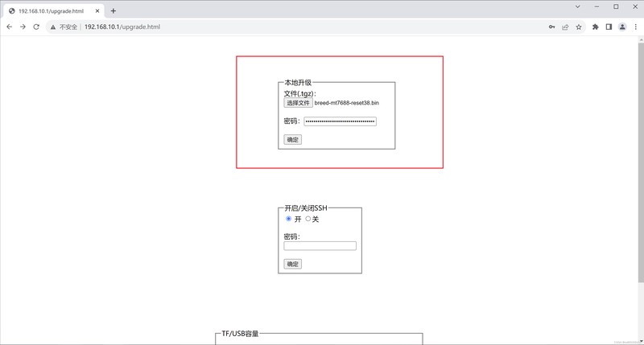
Task: Close the 192.168.10.1 tab
Action: point(97,11)
